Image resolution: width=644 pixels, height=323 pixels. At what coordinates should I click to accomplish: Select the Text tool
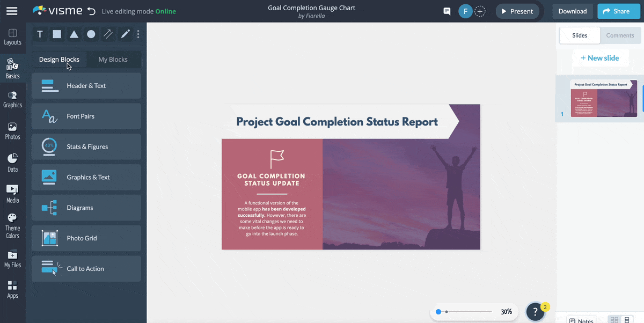40,34
